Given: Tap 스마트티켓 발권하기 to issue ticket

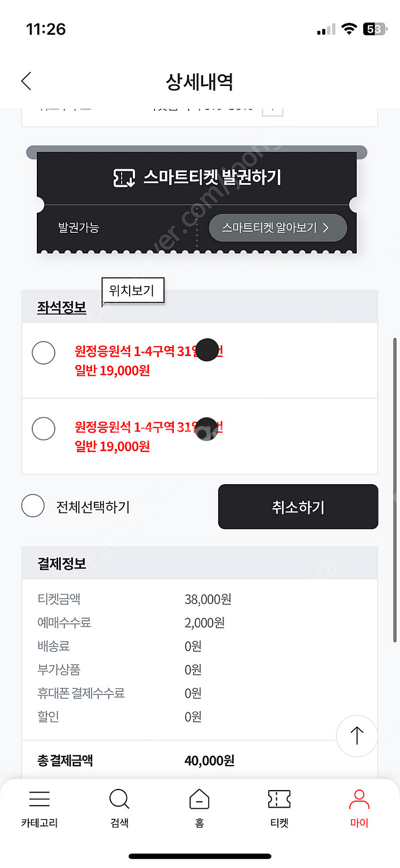Looking at the screenshot, I should (212, 177).
